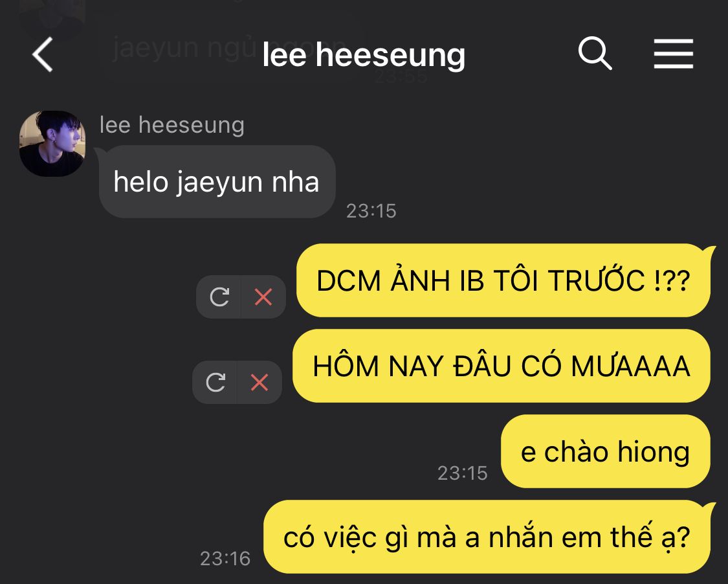Screen dimensions: 728x584
Task: Open the chat search magnifier
Action: click(x=595, y=54)
